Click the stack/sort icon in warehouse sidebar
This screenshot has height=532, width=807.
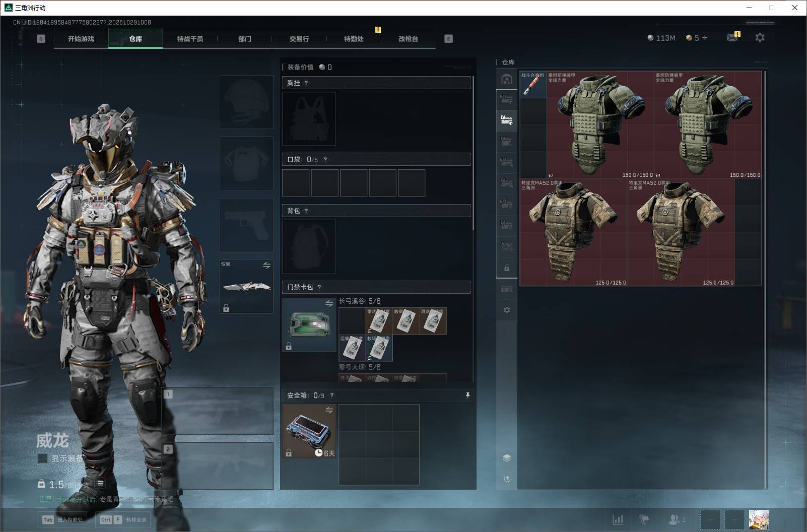507,458
